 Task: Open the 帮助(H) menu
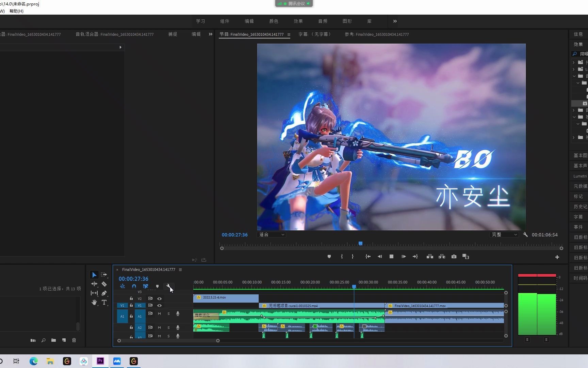coord(16,11)
